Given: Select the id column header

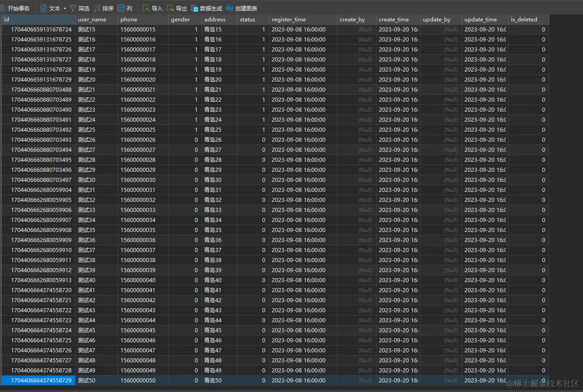Looking at the screenshot, I should click(x=38, y=20).
